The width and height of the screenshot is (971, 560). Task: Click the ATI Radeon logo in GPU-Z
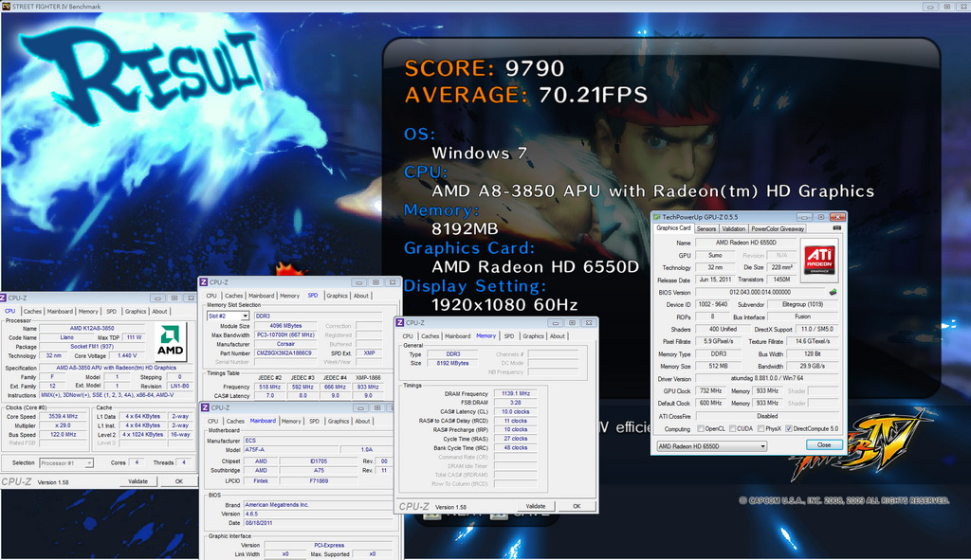coord(819,260)
